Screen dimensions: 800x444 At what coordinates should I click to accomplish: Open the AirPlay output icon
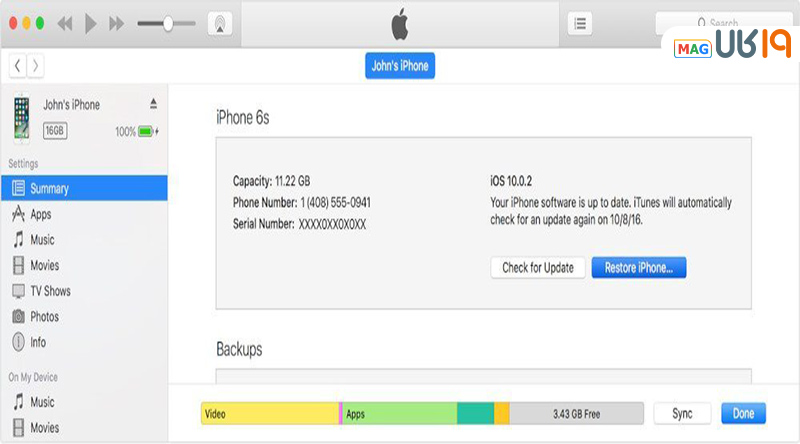tap(220, 23)
